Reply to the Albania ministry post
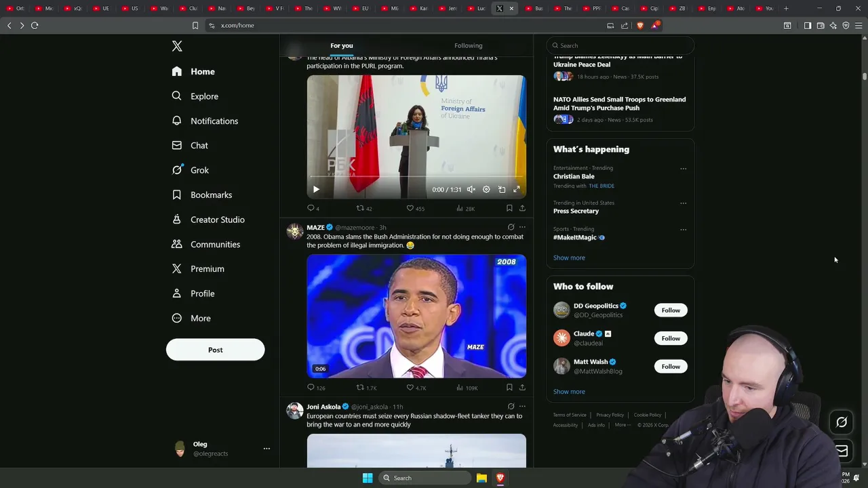The height and width of the screenshot is (488, 868). pos(313,208)
